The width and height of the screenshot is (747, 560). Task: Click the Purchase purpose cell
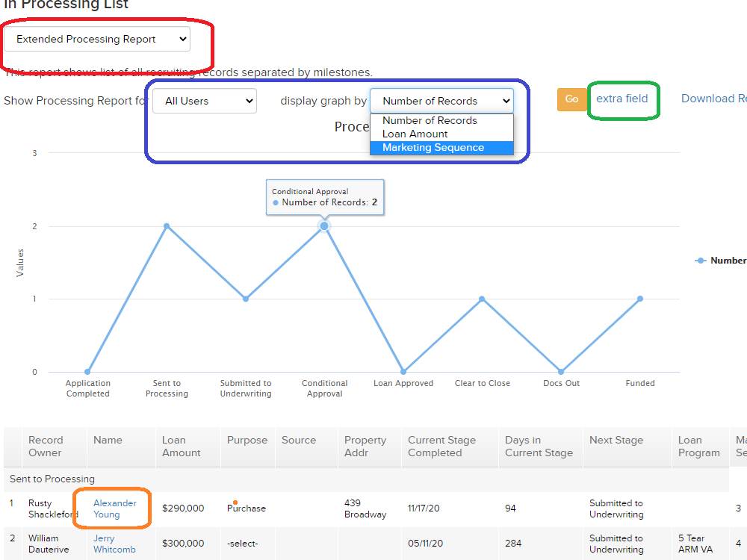pos(247,508)
